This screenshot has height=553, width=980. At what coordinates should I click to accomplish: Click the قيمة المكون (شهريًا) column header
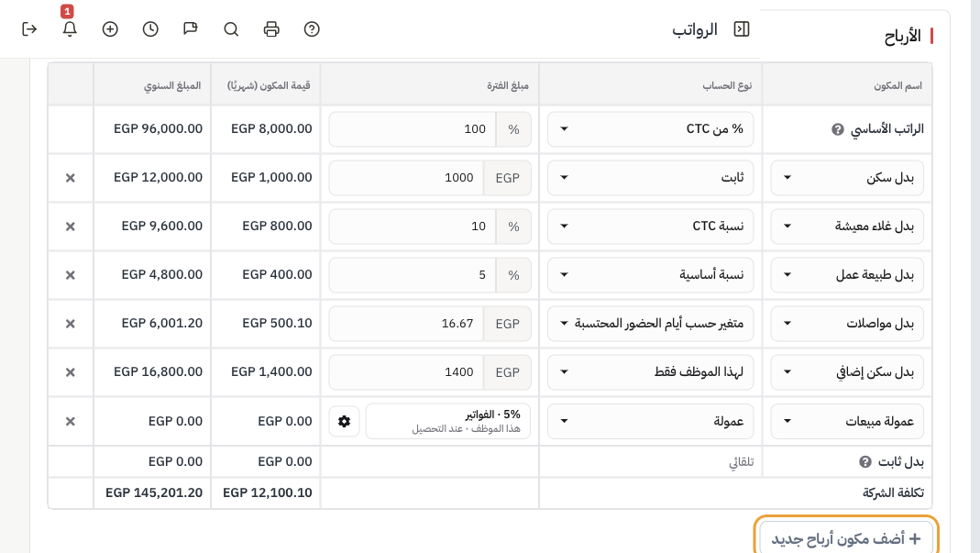coord(269,85)
